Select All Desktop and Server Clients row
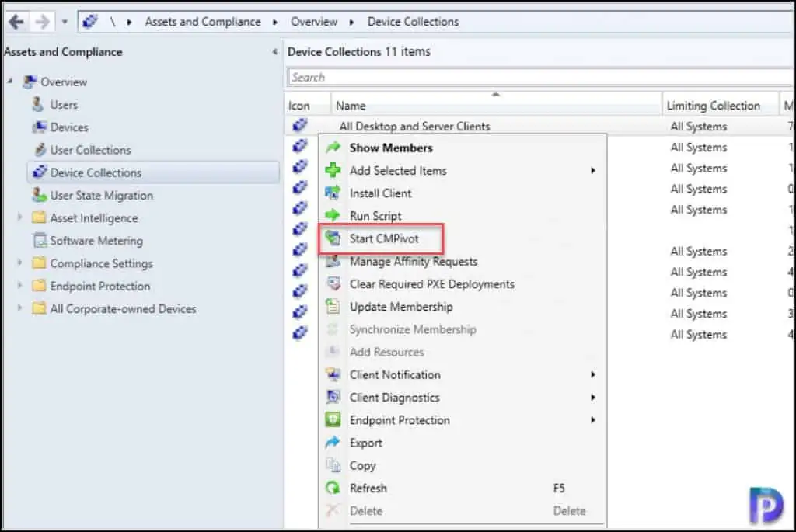This screenshot has width=796, height=532. point(539,127)
